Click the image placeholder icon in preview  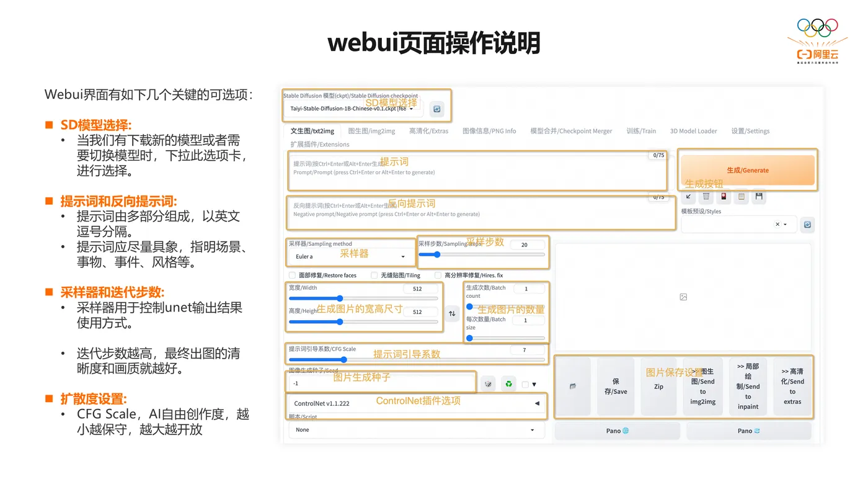(683, 297)
